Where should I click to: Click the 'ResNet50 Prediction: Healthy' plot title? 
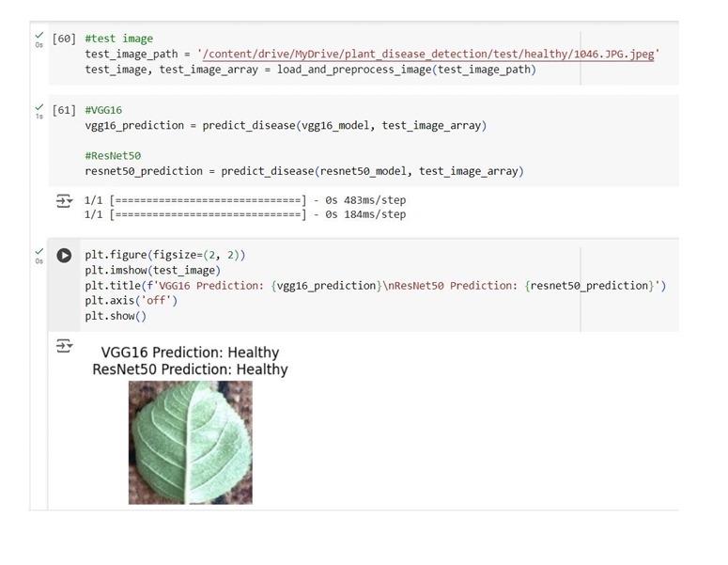(x=190, y=369)
